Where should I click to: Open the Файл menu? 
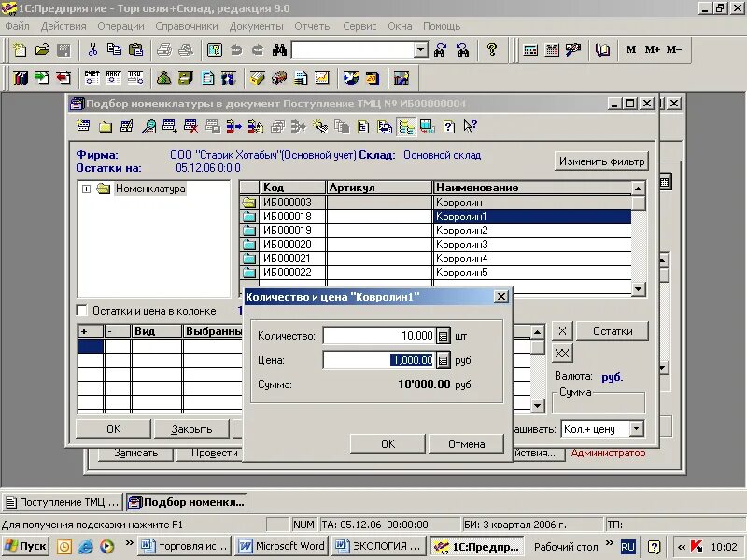17,26
